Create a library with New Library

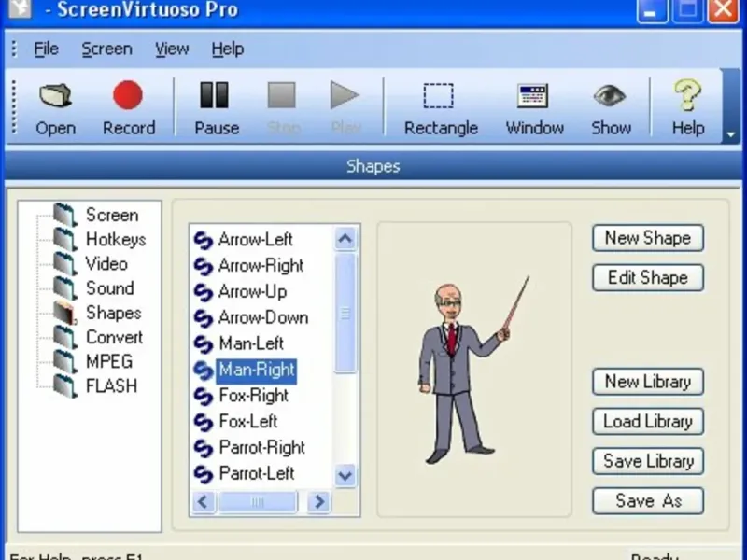(x=648, y=382)
